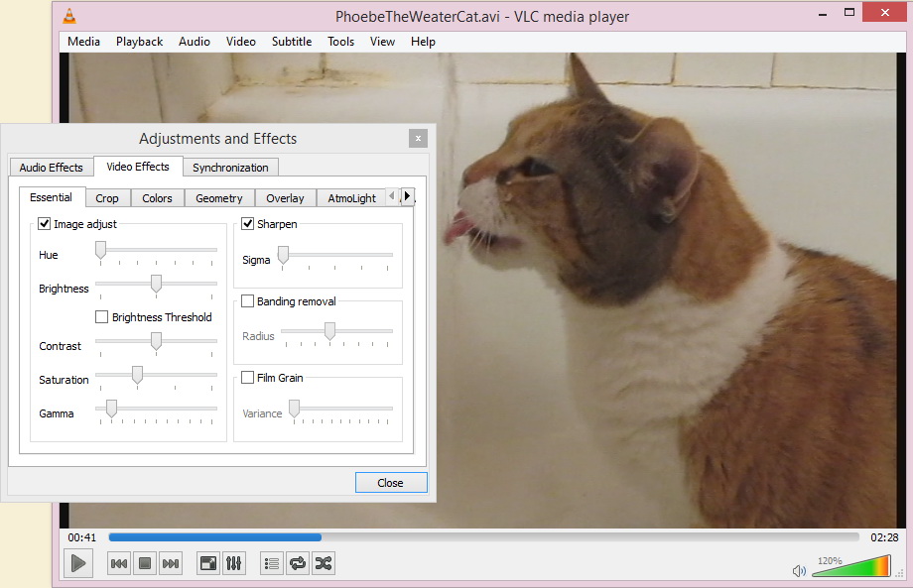Image resolution: width=913 pixels, height=588 pixels.
Task: Click the Contrast slider handle
Action: [156, 341]
